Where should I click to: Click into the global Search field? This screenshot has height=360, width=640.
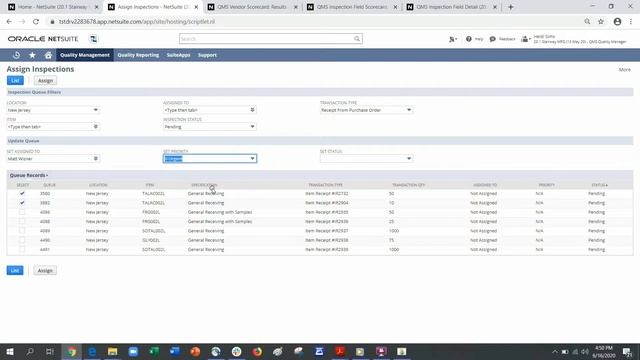[x=267, y=39]
